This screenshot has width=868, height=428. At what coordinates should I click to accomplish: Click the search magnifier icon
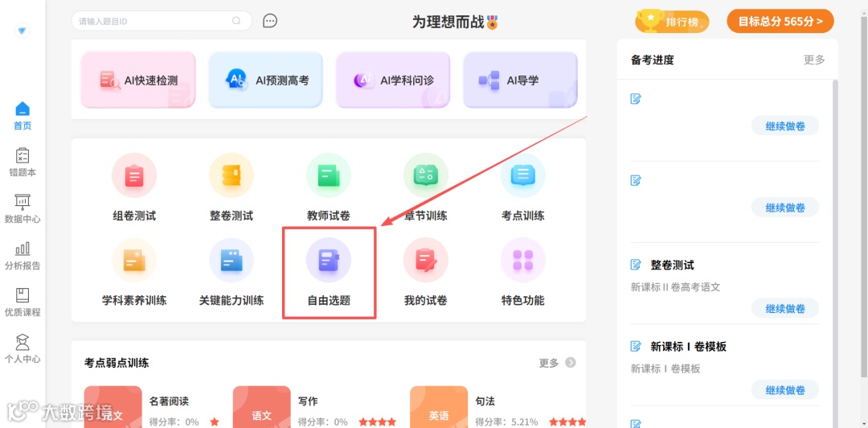pyautogui.click(x=236, y=21)
